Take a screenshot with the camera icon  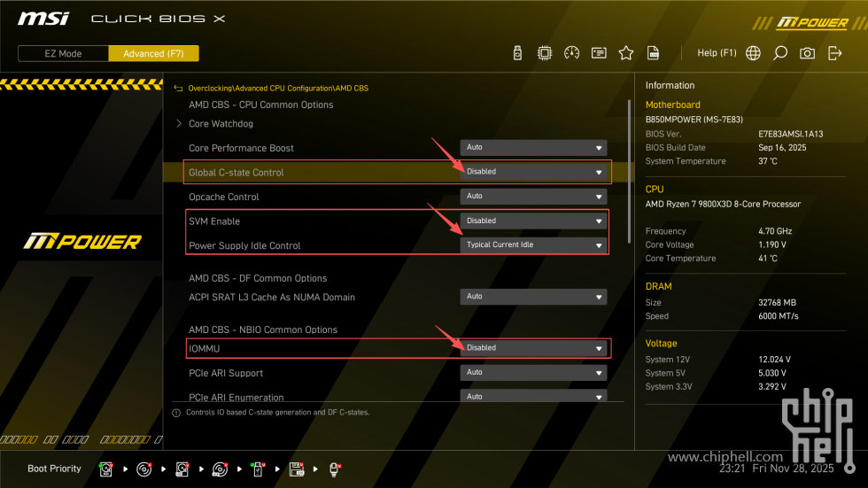(x=807, y=53)
